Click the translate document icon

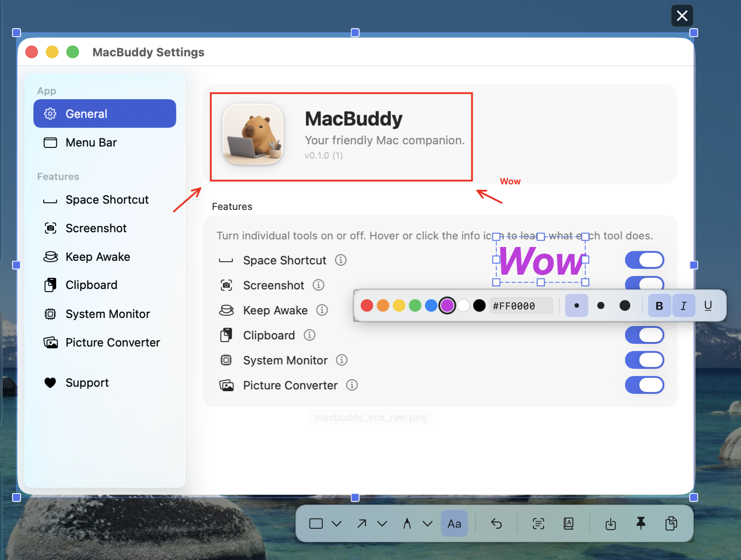pos(568,523)
